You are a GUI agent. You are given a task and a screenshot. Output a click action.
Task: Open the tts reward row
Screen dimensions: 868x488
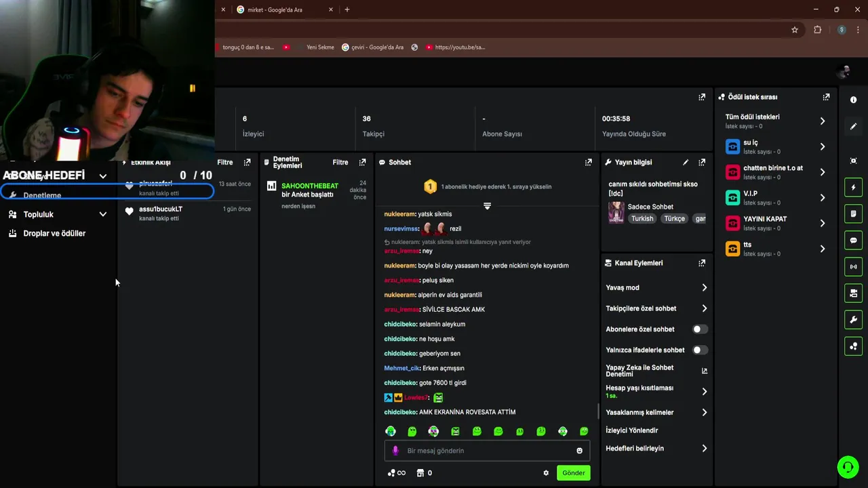(x=776, y=249)
